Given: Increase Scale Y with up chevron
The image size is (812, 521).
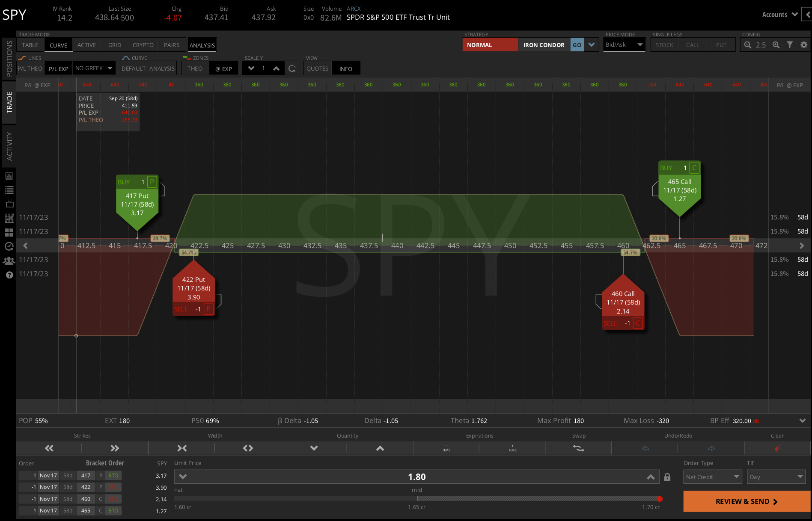Looking at the screenshot, I should pos(277,68).
